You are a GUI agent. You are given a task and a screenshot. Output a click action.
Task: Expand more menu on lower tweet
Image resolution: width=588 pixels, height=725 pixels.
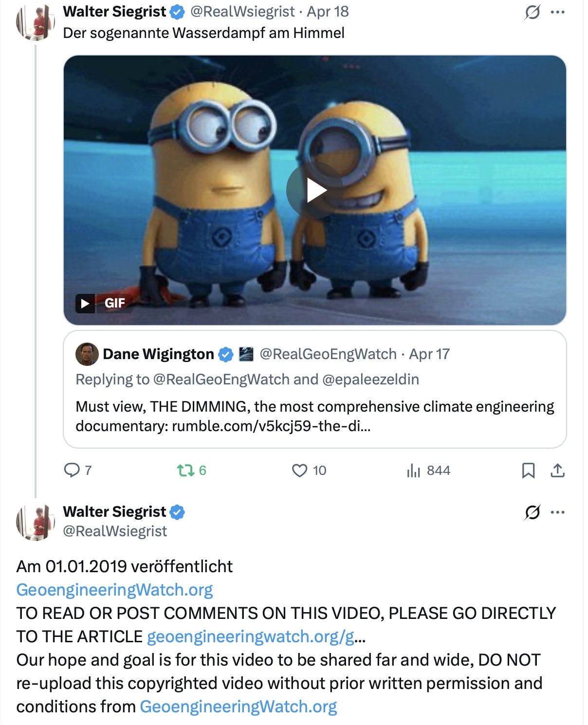click(558, 512)
